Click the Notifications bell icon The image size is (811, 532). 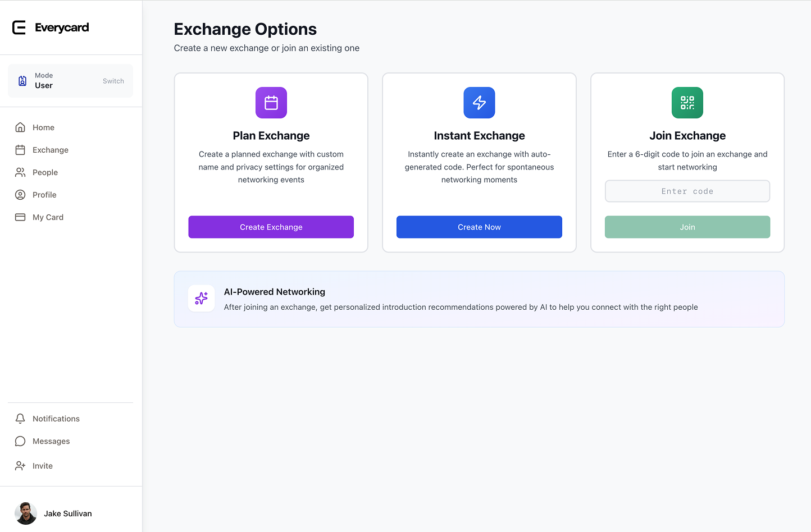pyautogui.click(x=20, y=418)
